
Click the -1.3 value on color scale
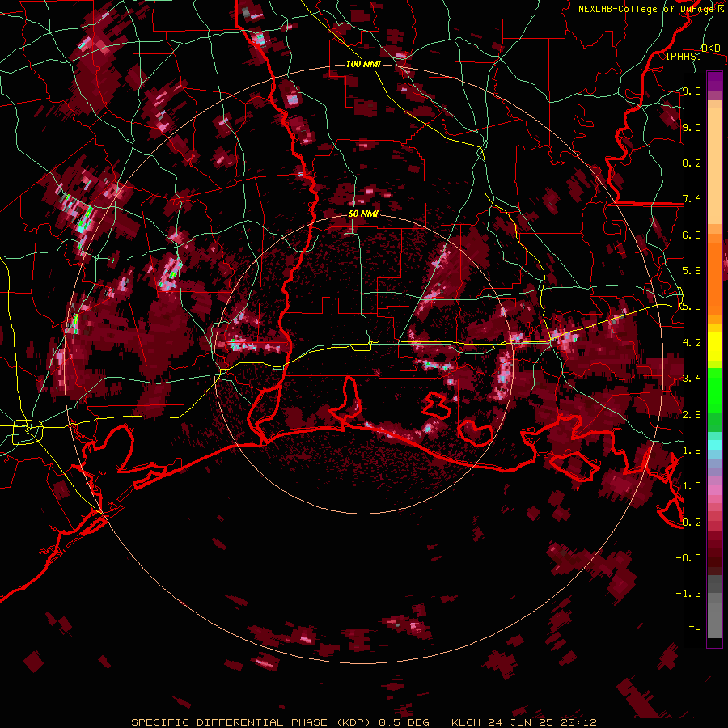pyautogui.click(x=688, y=594)
